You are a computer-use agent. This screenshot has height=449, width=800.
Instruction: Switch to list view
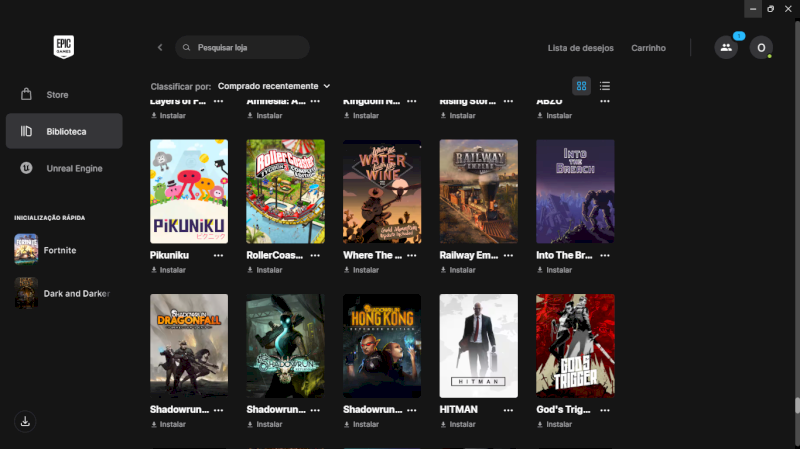[605, 86]
